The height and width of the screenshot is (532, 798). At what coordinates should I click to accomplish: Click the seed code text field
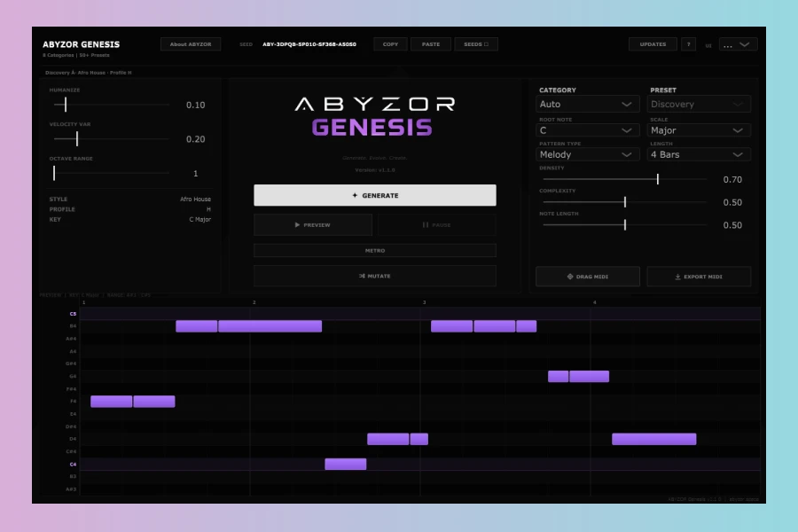click(x=309, y=44)
